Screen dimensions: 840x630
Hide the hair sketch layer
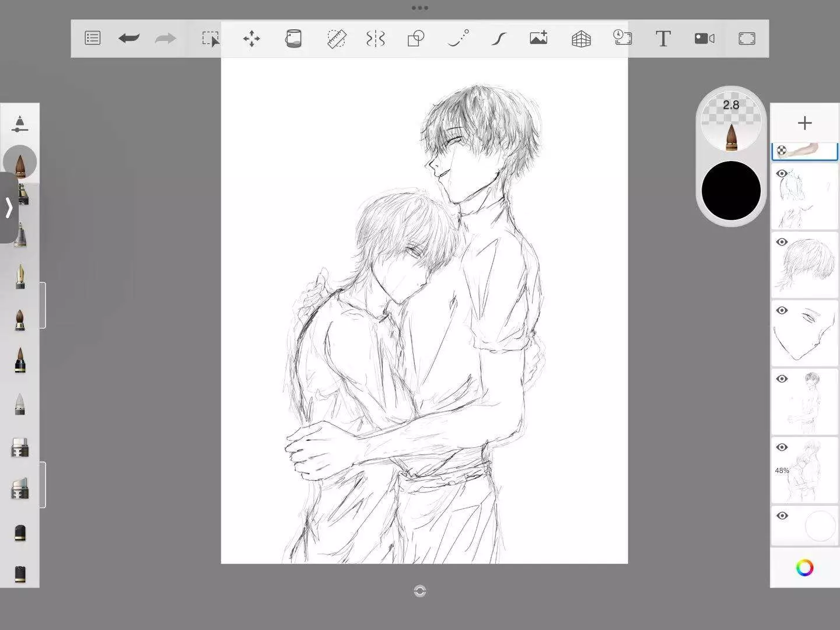coord(782,242)
